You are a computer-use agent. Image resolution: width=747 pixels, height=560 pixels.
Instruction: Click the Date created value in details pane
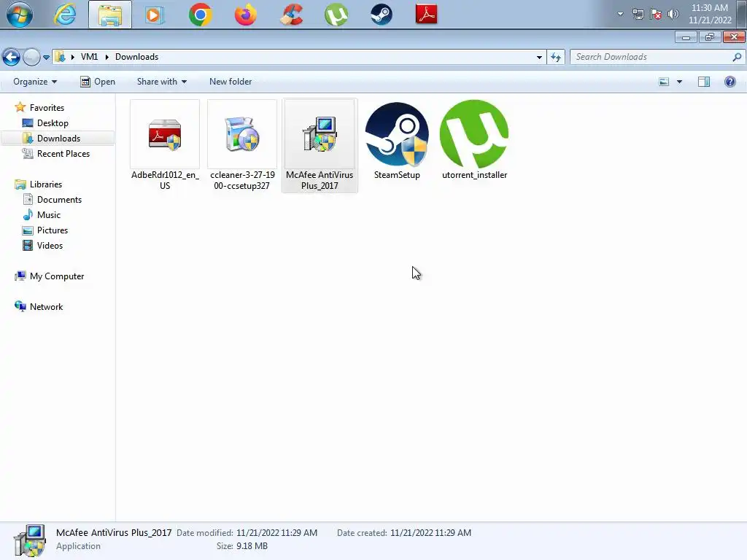[430, 533]
